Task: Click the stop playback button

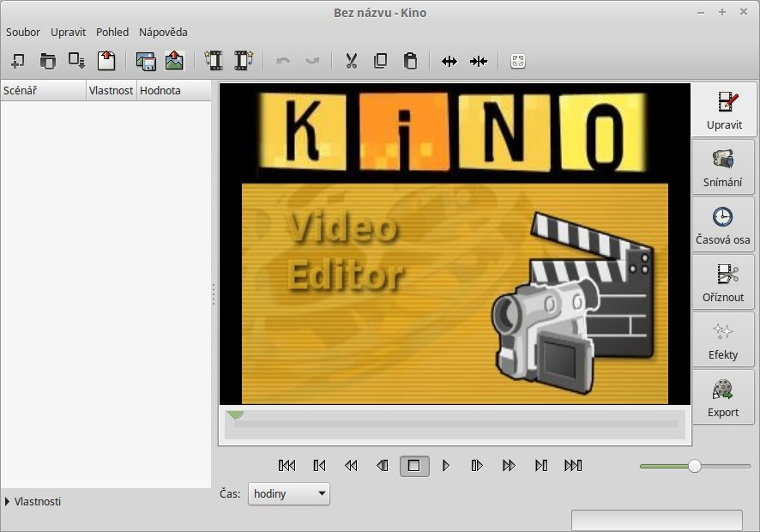Action: (x=414, y=466)
